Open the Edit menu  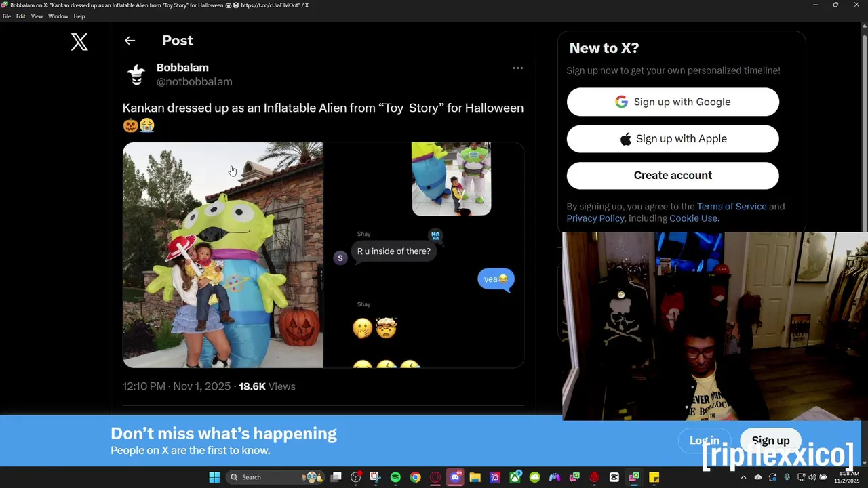21,16
